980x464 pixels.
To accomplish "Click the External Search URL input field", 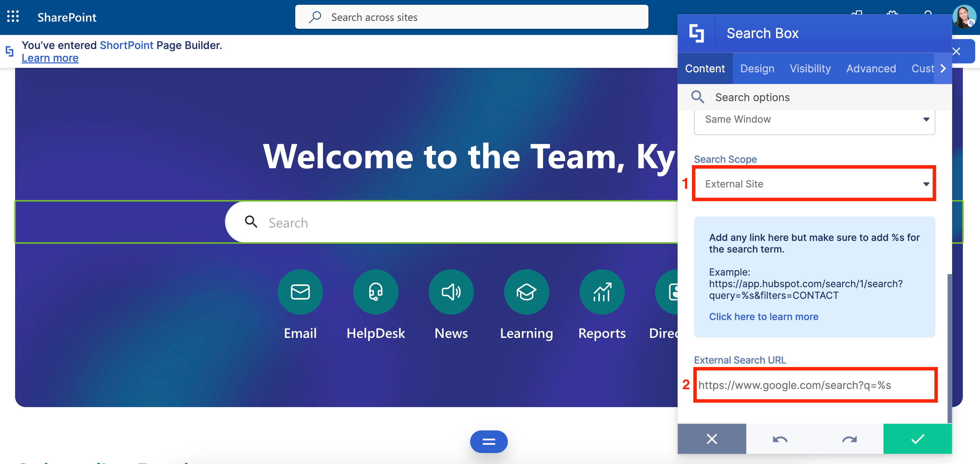I will click(x=815, y=385).
